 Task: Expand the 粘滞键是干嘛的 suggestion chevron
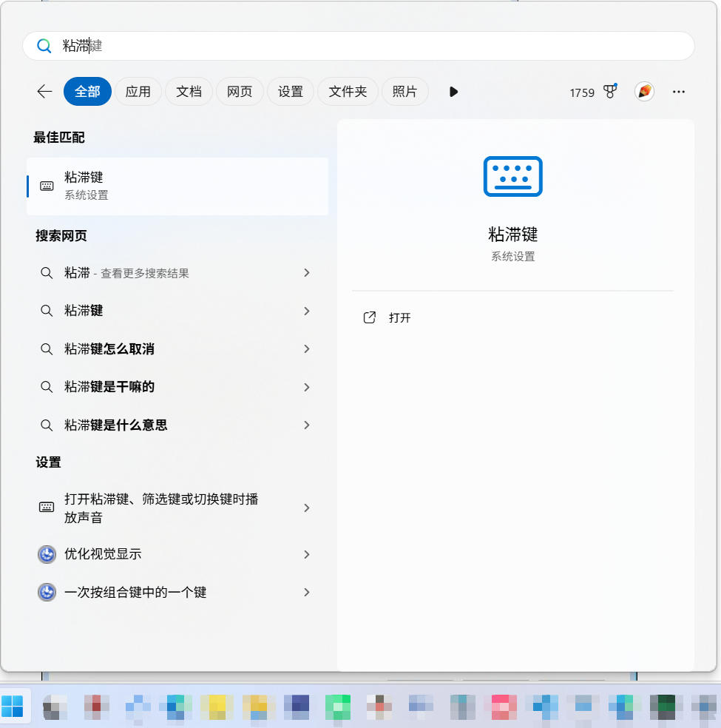(307, 387)
